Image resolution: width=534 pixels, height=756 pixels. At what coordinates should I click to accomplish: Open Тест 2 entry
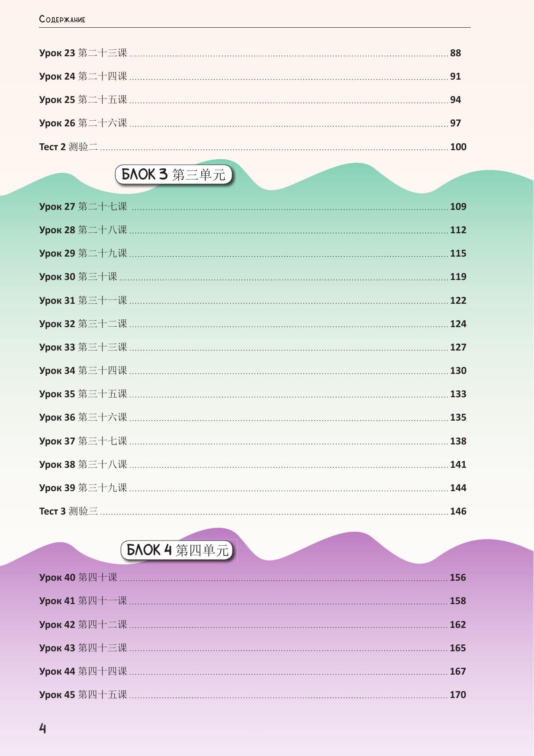[x=68, y=147]
